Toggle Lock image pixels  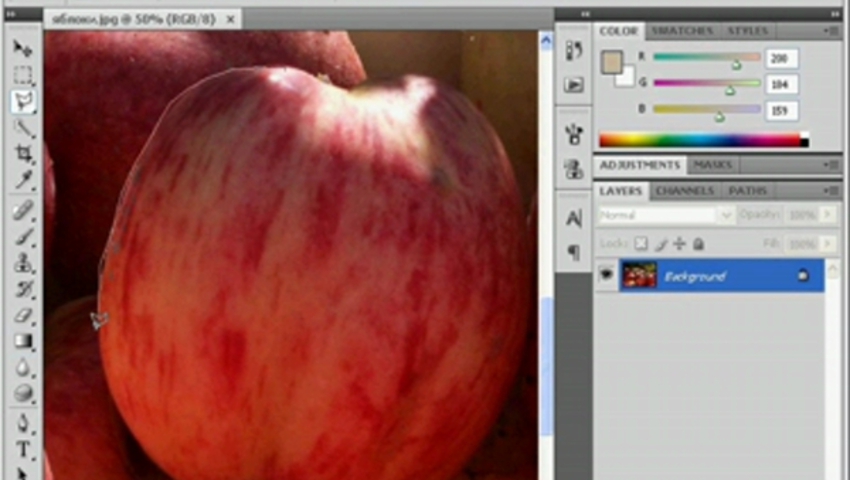660,244
